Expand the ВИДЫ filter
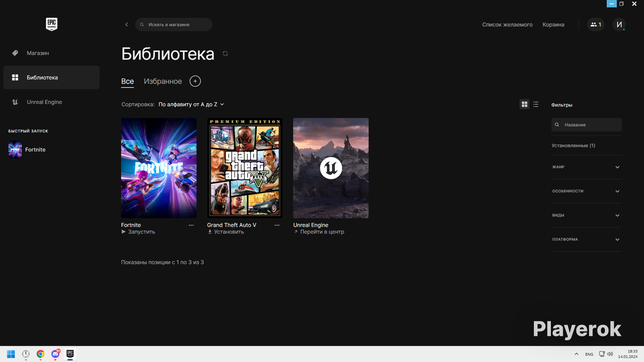This screenshot has width=644, height=362. coord(586,215)
